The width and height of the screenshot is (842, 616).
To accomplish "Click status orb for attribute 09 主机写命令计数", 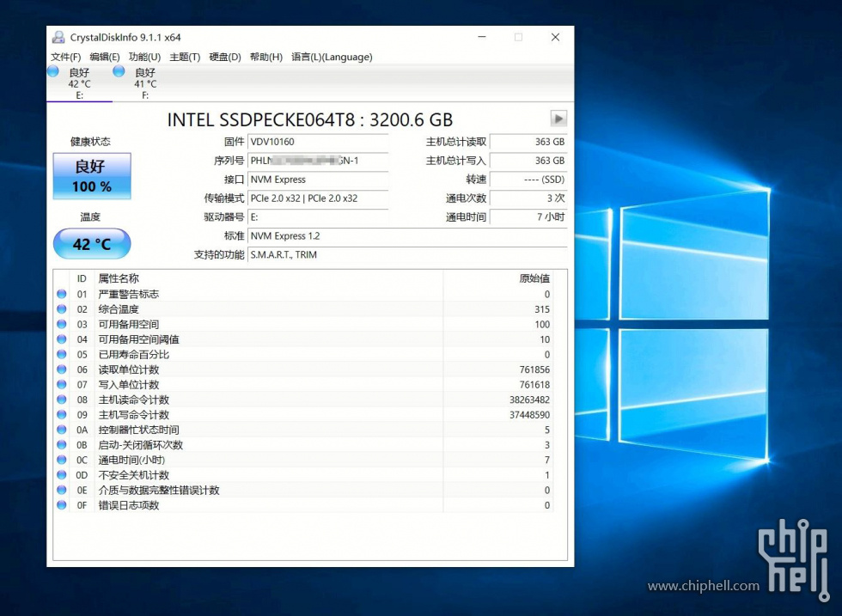I will click(62, 414).
